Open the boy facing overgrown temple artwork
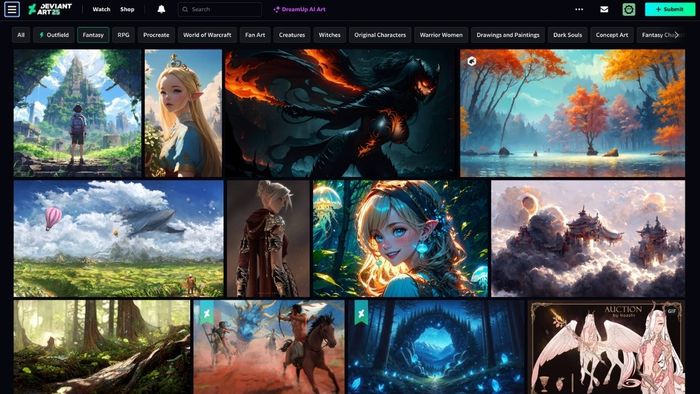Image resolution: width=700 pixels, height=394 pixels. click(x=77, y=113)
